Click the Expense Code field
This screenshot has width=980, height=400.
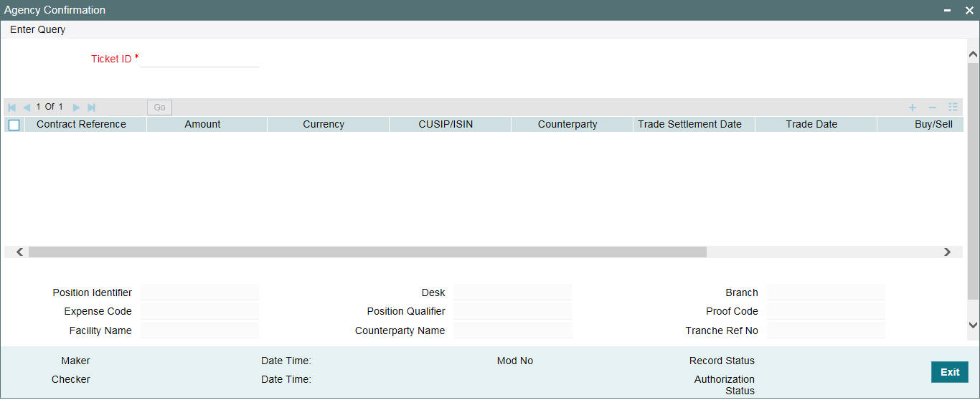pyautogui.click(x=199, y=311)
